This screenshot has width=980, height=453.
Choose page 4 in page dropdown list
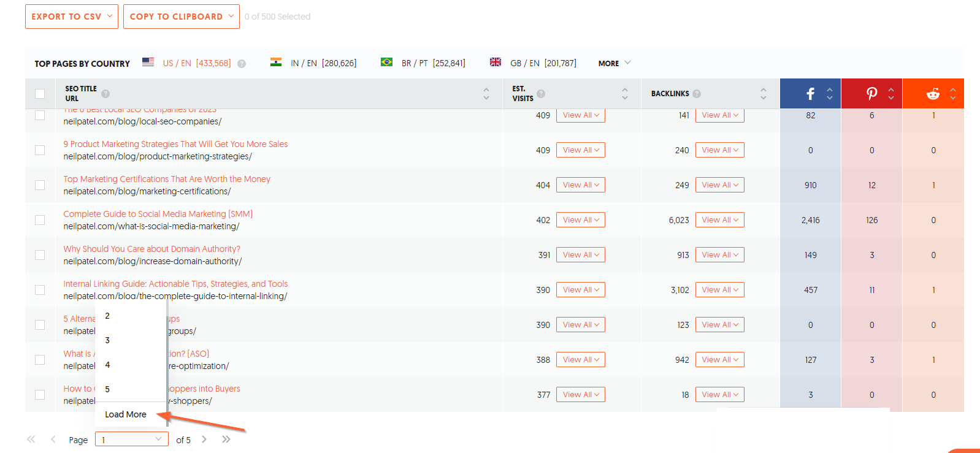[x=131, y=365]
